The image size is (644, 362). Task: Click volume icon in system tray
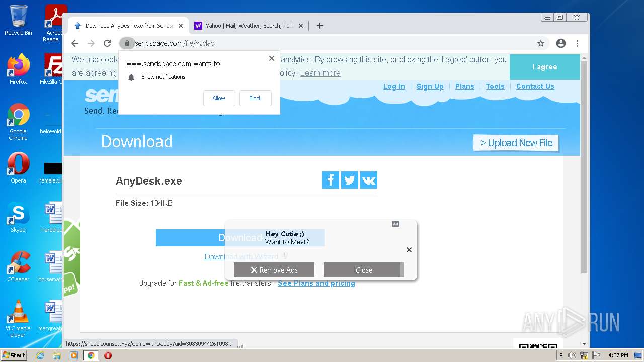[572, 355]
